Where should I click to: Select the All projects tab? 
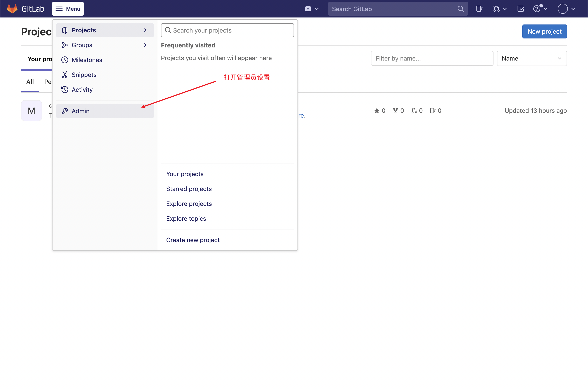(30, 81)
